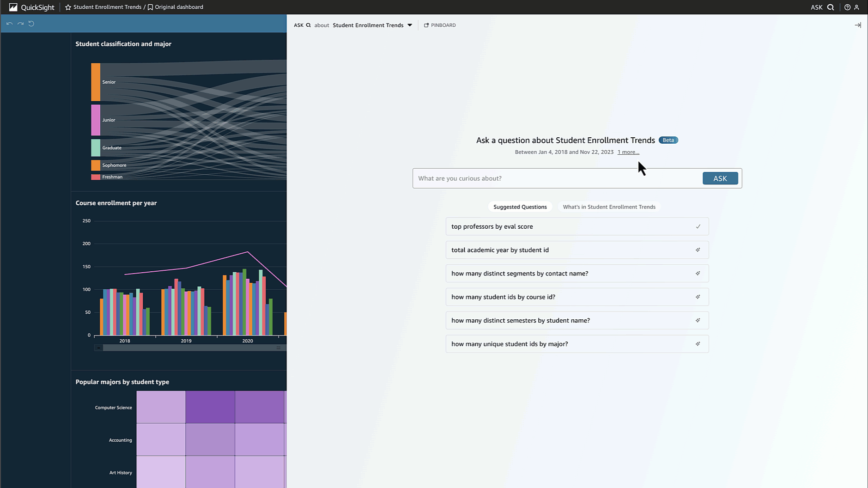Select 'how many unique student ids by major?'
The height and width of the screenshot is (488, 868).
[577, 344]
